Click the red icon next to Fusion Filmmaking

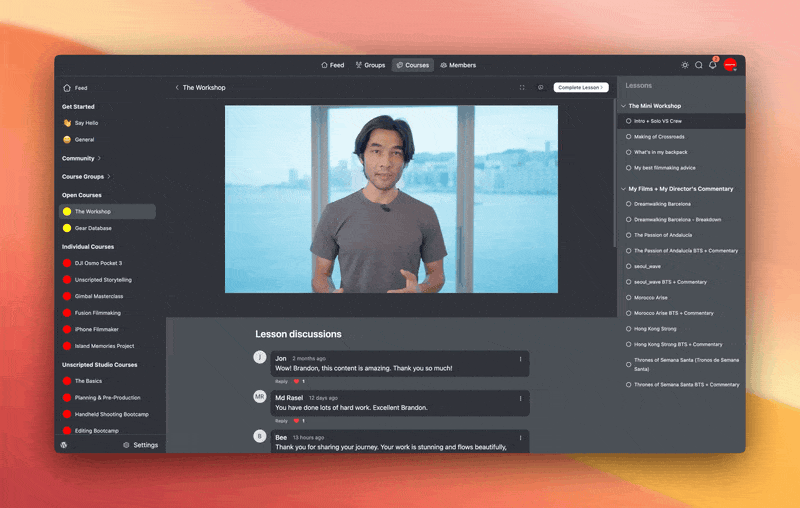67,313
